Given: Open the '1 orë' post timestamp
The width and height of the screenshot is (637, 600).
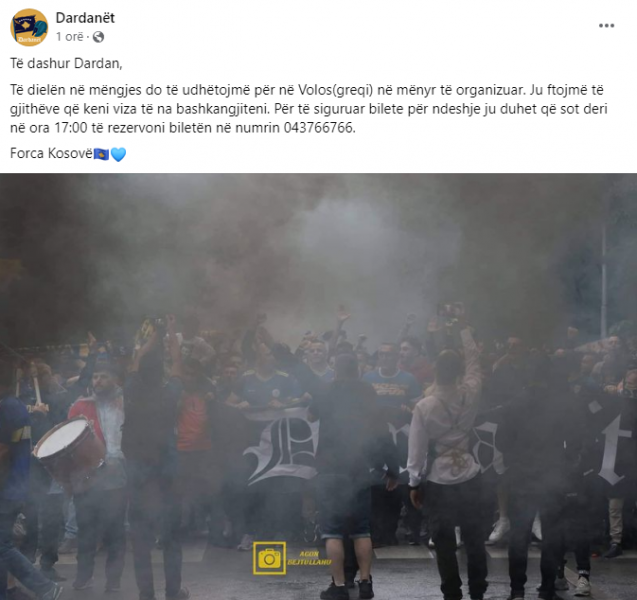Looking at the screenshot, I should click(69, 37).
